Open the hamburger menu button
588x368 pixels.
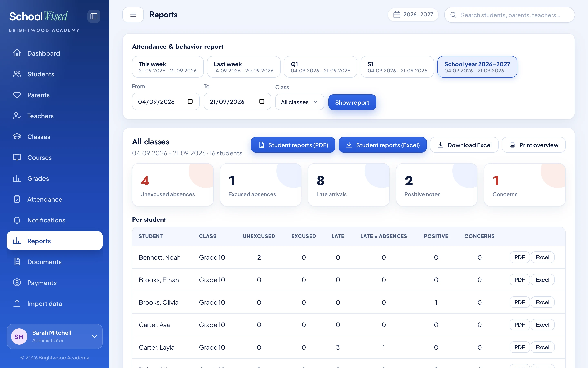pos(133,15)
